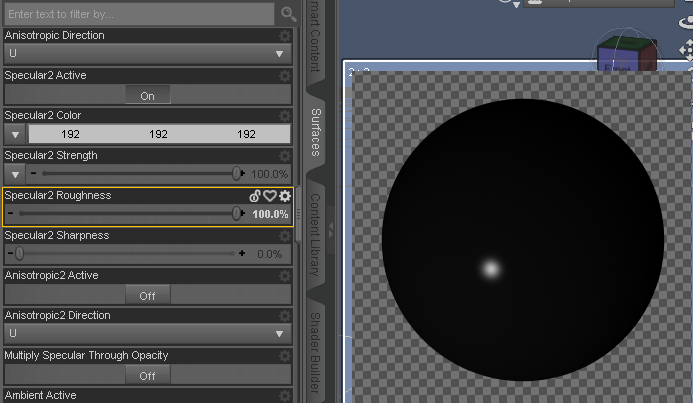Image resolution: width=693 pixels, height=403 pixels.
Task: Collapse side pane with arrow handle
Action: click(x=331, y=229)
